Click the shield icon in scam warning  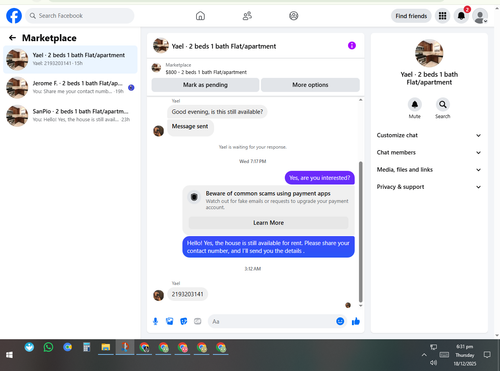coord(194,197)
